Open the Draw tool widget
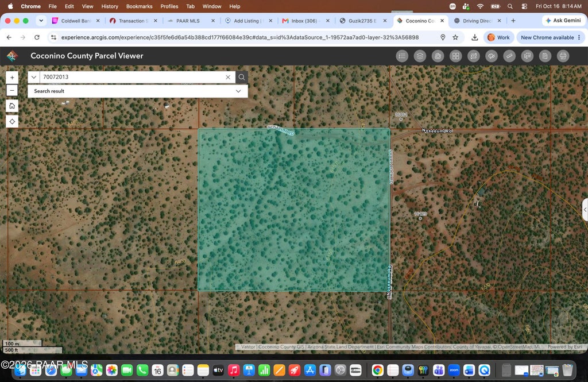This screenshot has height=382, width=588. [x=492, y=56]
